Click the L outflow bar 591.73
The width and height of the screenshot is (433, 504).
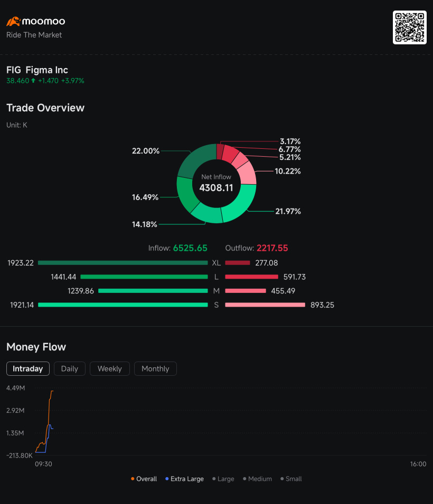point(251,277)
